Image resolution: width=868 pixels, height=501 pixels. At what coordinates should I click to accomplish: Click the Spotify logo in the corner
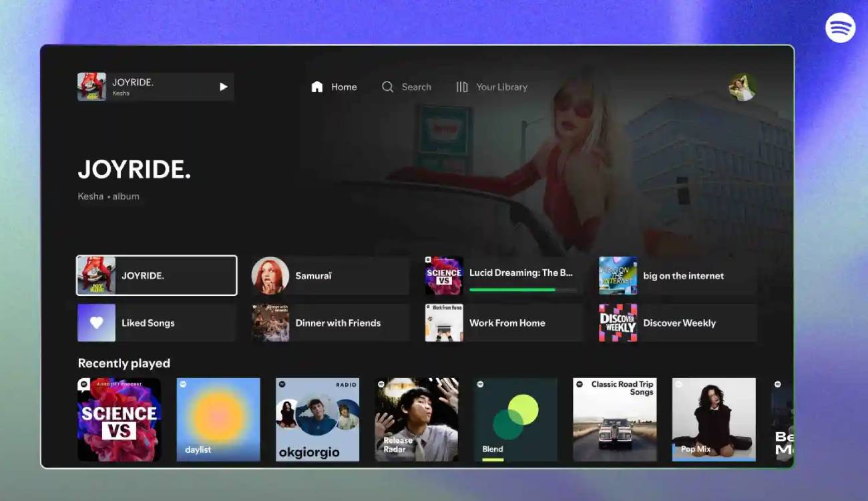coord(839,27)
